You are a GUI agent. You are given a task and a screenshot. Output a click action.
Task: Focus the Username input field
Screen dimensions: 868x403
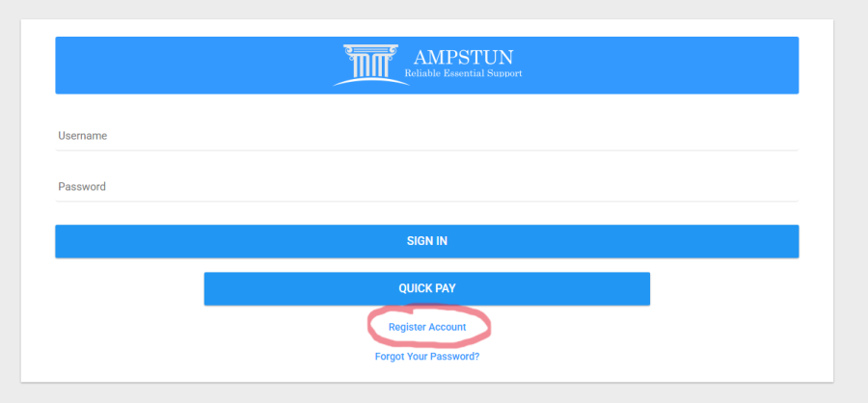coord(426,136)
